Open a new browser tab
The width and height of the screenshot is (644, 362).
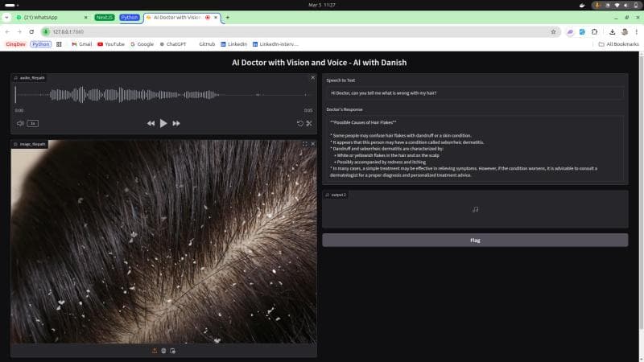pos(228,17)
